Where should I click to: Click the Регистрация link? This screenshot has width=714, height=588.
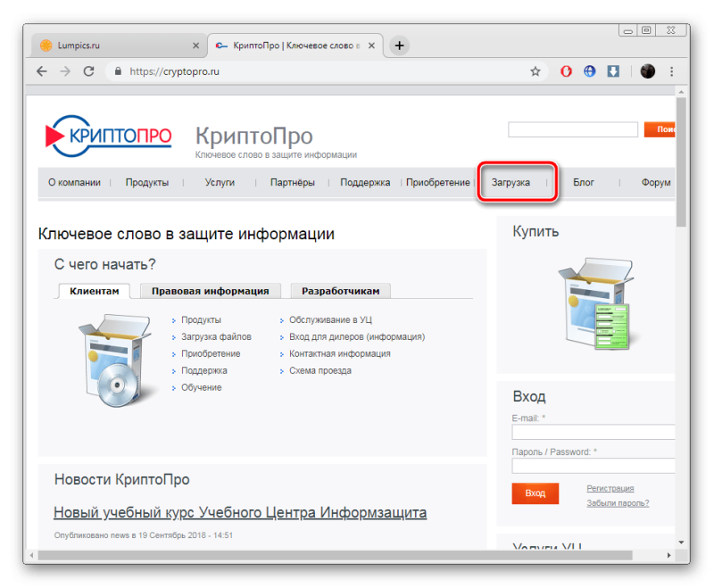[x=610, y=488]
